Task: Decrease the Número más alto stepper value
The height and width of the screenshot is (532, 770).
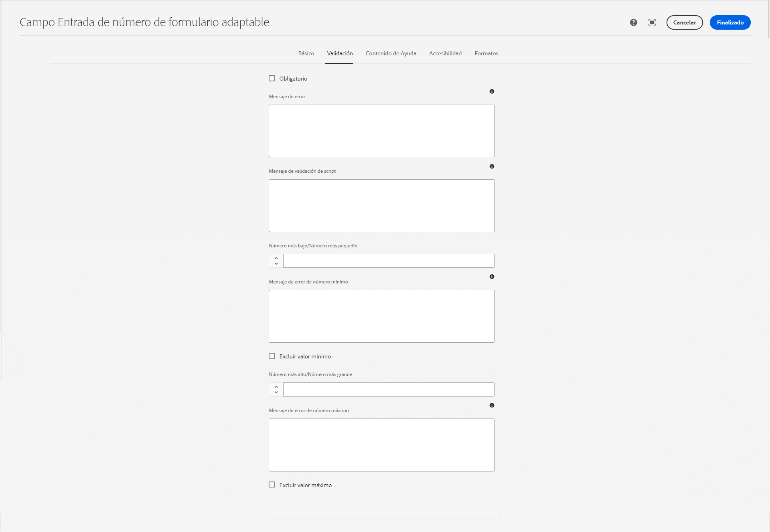Action: [276, 392]
